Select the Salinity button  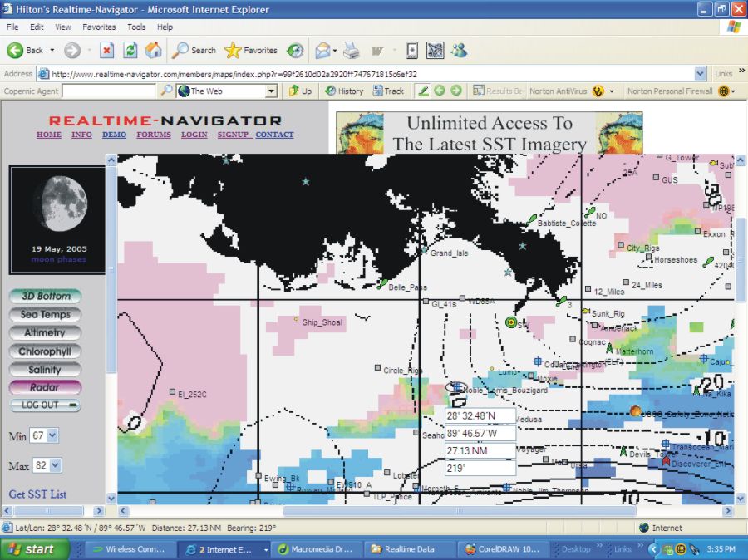point(46,369)
